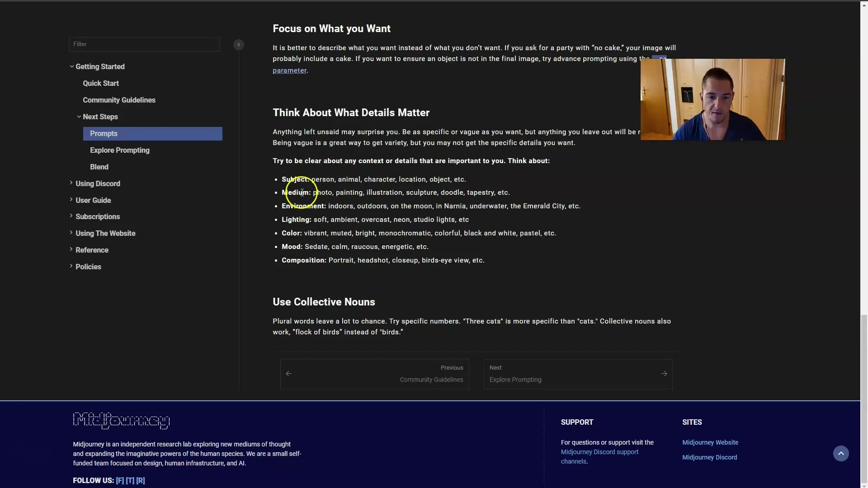
Task: Open Midjourney Website link in footer
Action: point(710,443)
